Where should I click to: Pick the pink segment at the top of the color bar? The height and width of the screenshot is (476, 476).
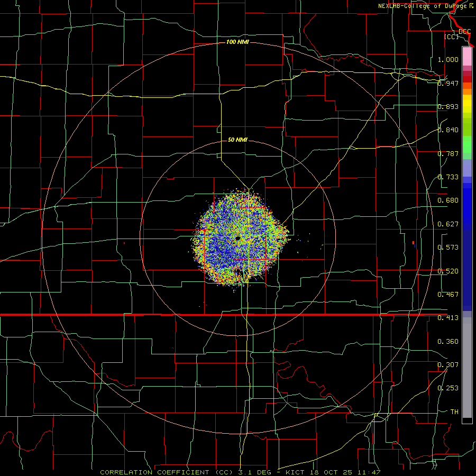click(x=467, y=56)
